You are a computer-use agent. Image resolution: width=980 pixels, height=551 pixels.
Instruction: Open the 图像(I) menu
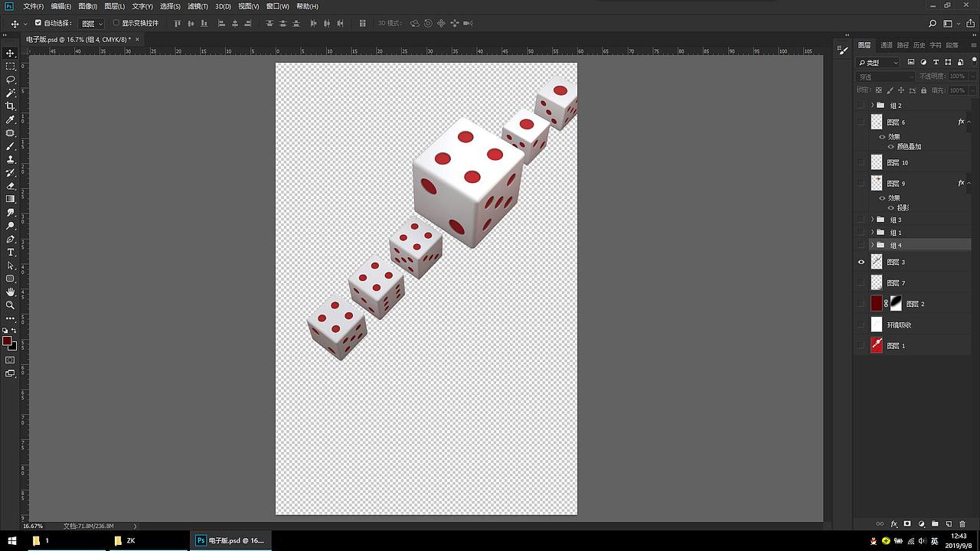[x=88, y=6]
